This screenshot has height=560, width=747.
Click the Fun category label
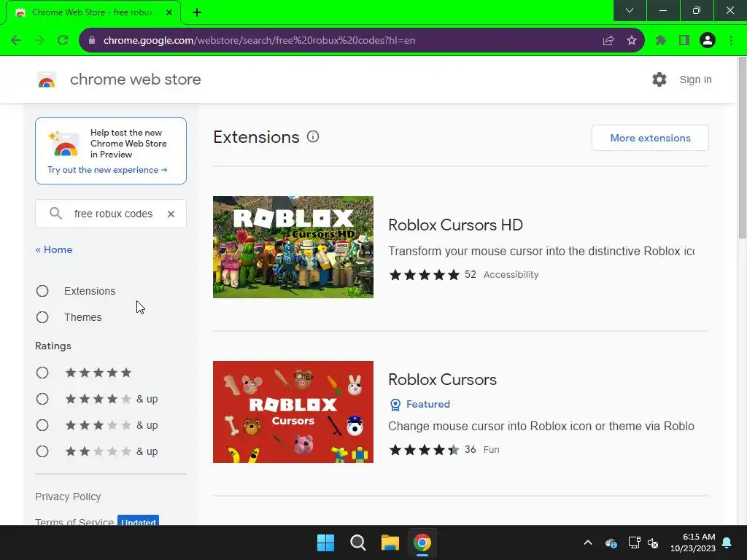491,449
